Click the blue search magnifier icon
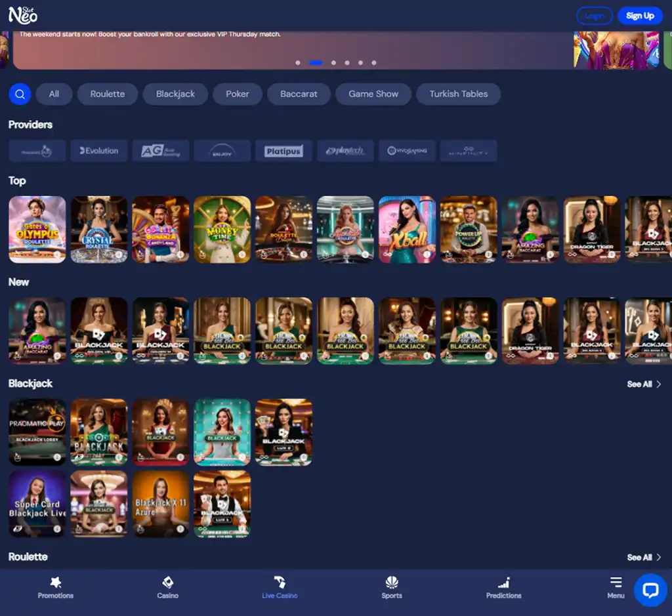672x616 pixels. click(20, 94)
